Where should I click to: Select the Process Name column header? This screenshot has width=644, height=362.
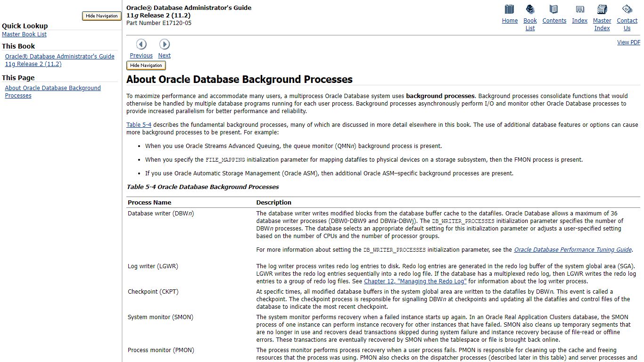149,203
